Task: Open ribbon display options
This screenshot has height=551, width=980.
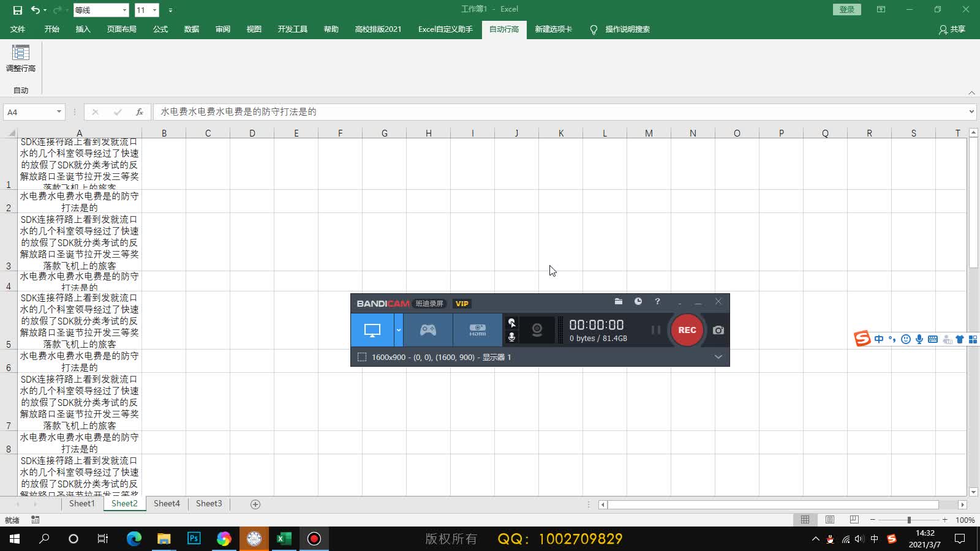Action: point(881,9)
